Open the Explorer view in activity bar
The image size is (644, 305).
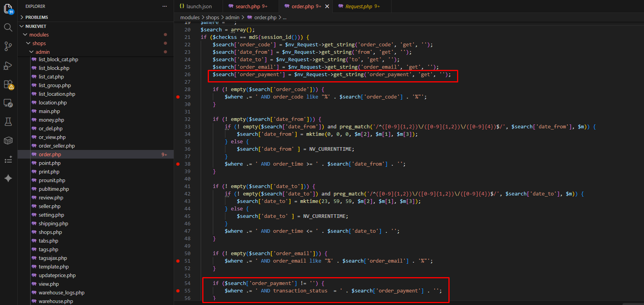point(8,9)
